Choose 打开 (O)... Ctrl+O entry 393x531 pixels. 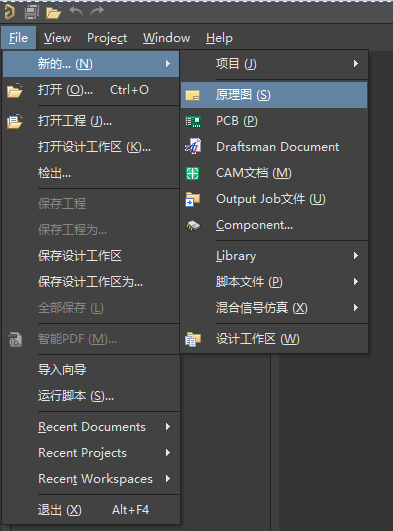(91, 90)
